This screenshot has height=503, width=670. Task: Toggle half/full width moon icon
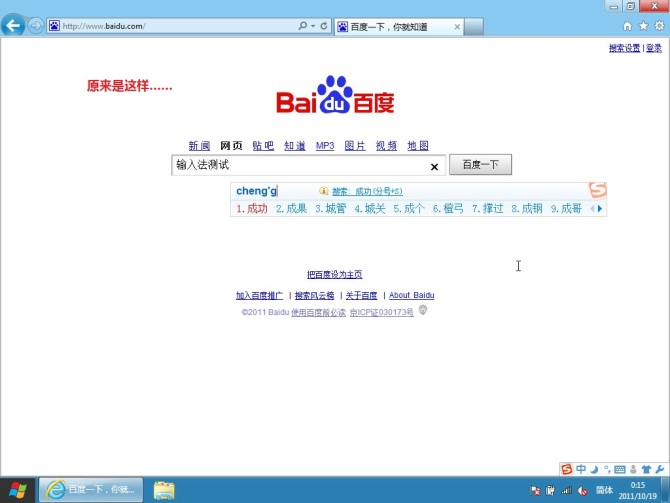point(594,470)
